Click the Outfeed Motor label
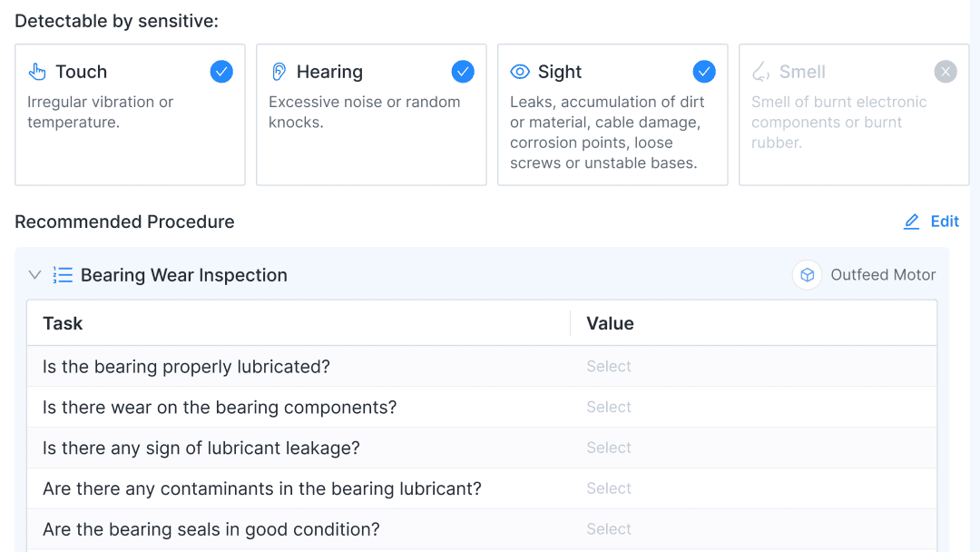The image size is (980, 552). point(883,275)
